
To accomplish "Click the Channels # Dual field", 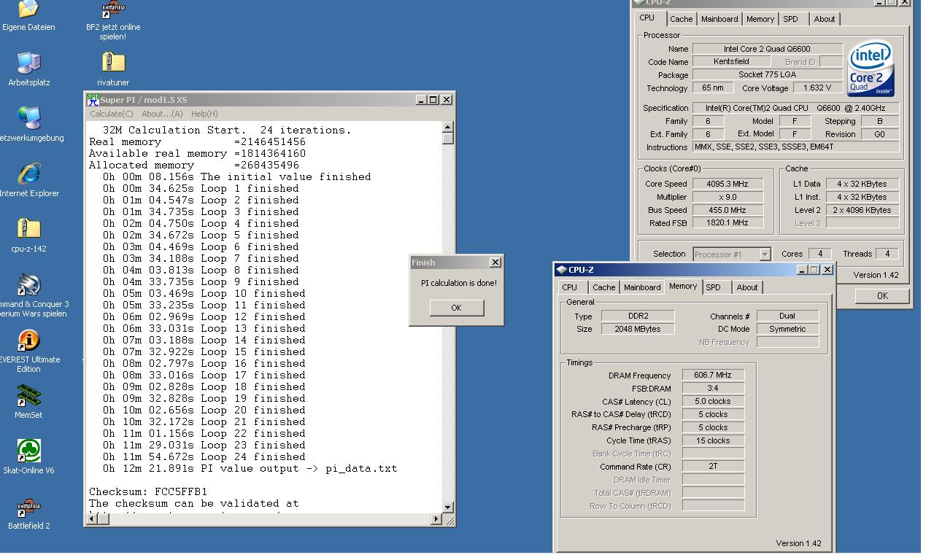I will [787, 316].
